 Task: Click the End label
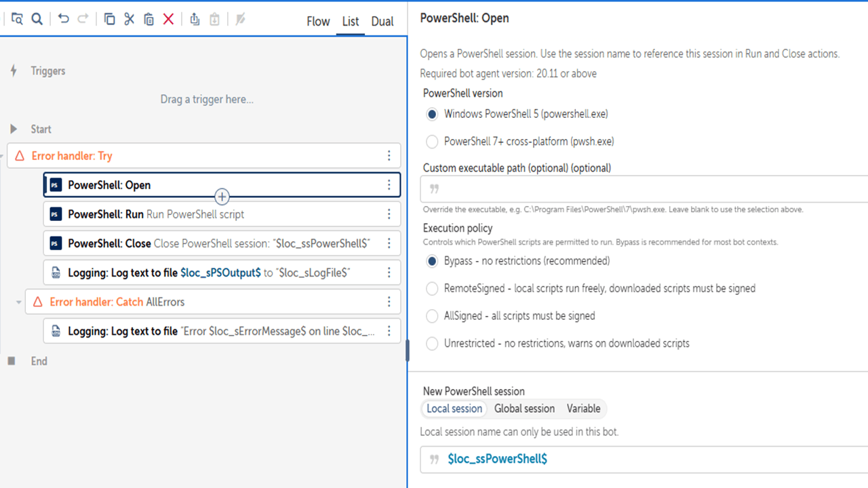click(39, 361)
